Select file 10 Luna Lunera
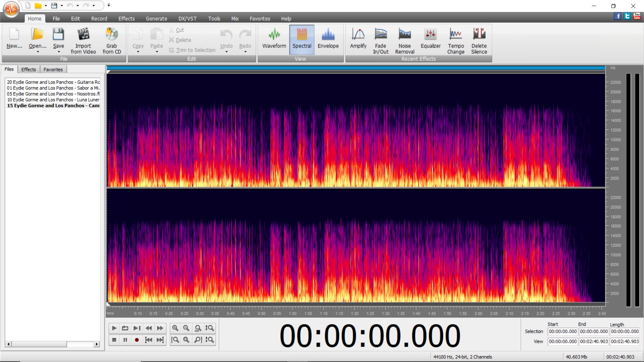644x362 pixels. 53,100
